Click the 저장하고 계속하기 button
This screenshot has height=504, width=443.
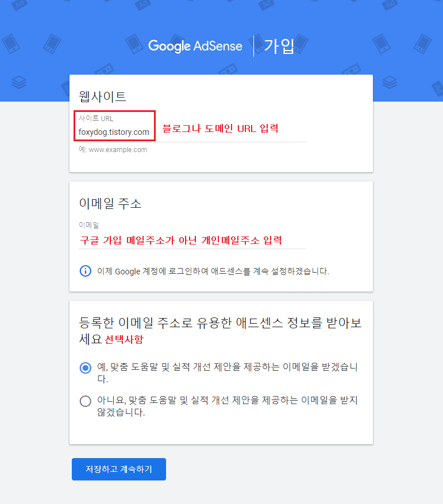pos(119,469)
